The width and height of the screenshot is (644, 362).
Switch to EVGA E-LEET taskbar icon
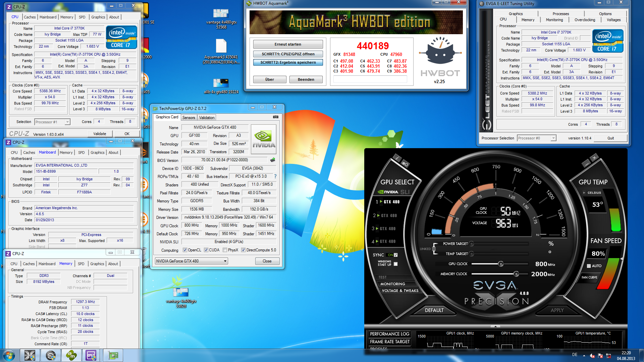pos(51,355)
